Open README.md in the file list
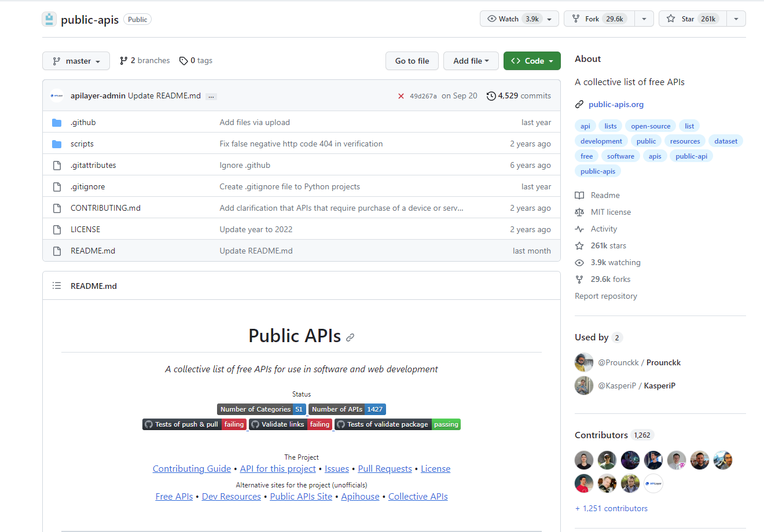 [93, 251]
